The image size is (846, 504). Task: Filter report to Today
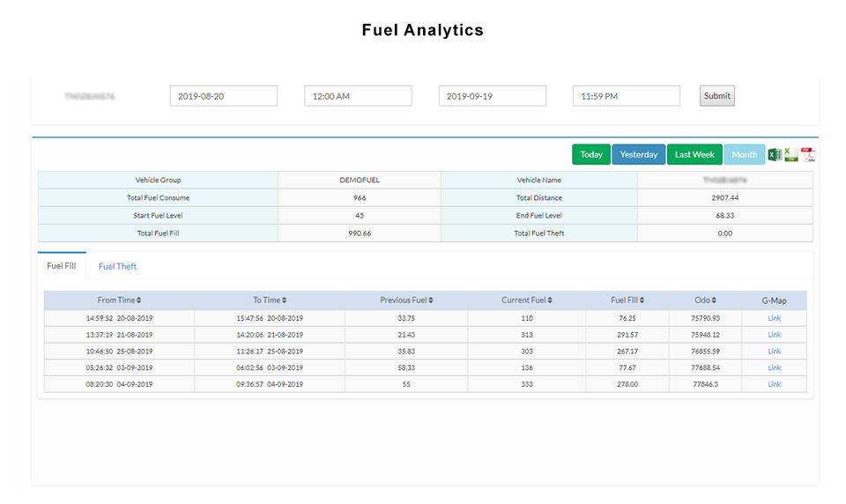(x=591, y=154)
